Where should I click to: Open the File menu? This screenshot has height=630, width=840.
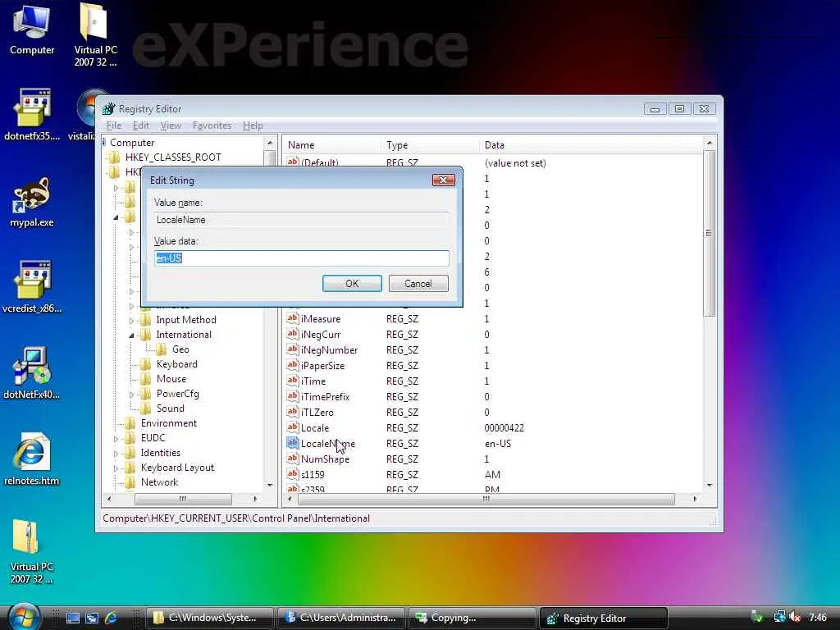pos(113,126)
